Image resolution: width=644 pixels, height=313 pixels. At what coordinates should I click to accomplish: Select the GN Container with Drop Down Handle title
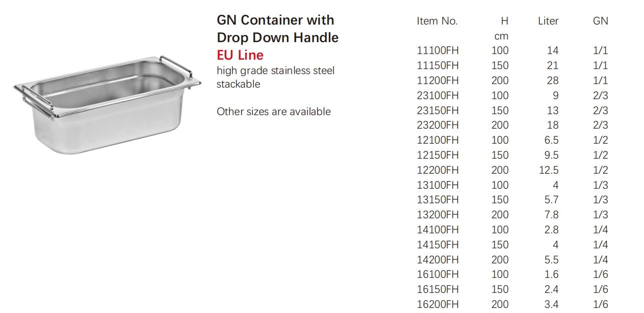click(278, 29)
